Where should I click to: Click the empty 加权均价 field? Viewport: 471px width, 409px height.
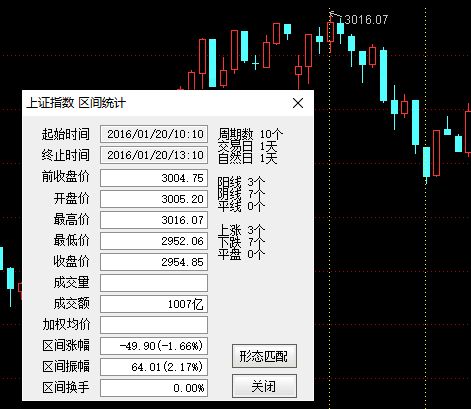154,325
